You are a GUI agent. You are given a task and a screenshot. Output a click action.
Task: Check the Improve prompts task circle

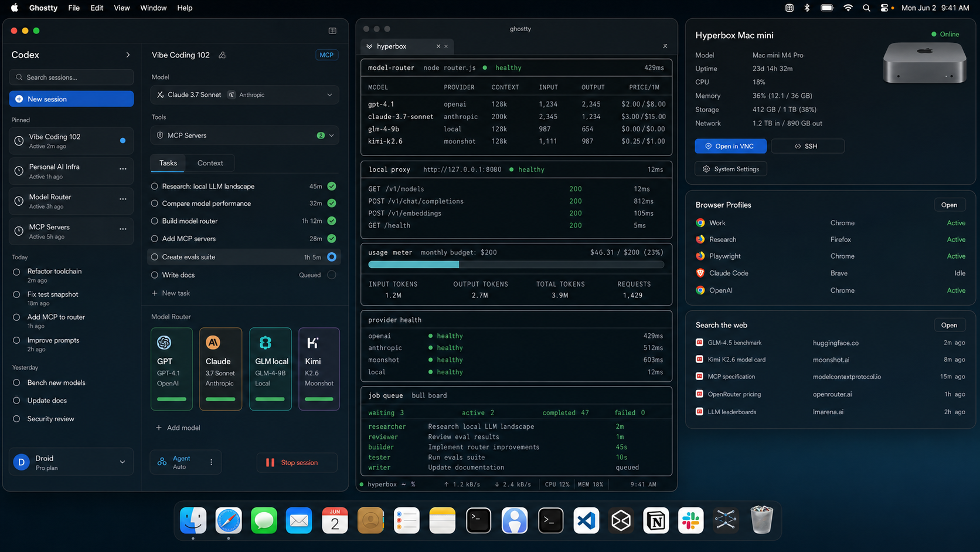[16, 340]
